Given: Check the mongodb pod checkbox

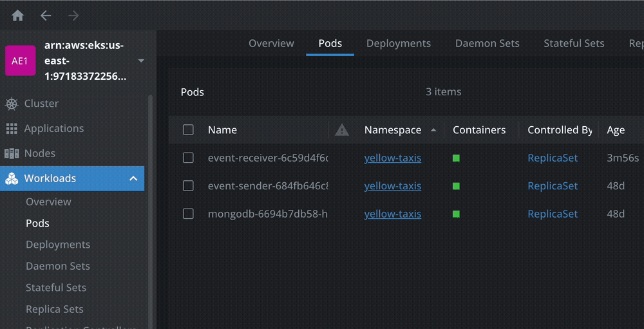Looking at the screenshot, I should [188, 214].
